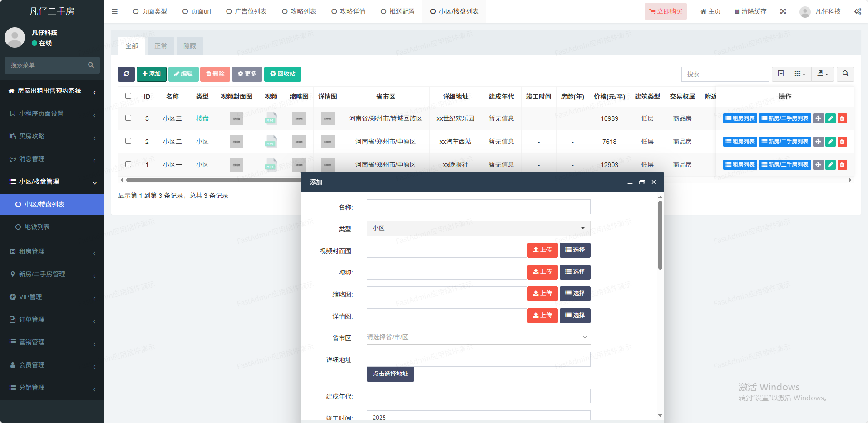The image size is (868, 423).
Task: Click the green edit pencil icon for 小区二 row
Action: (830, 142)
